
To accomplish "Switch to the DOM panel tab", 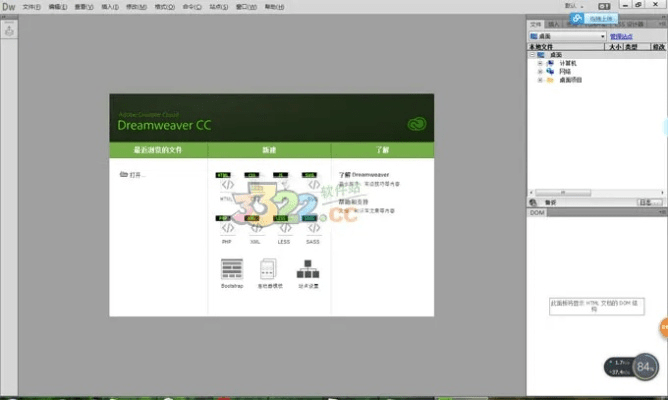I will tap(536, 212).
